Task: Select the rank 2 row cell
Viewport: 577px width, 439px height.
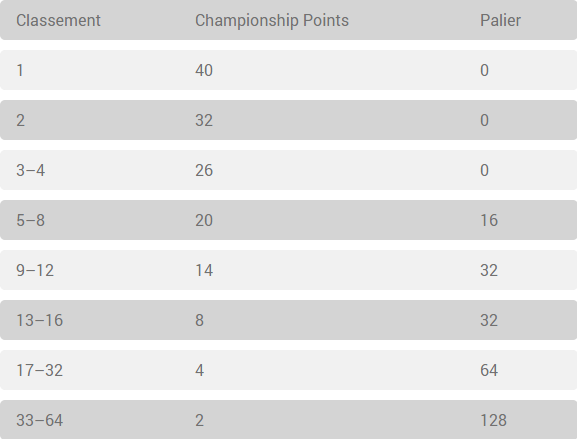Action: point(21,120)
